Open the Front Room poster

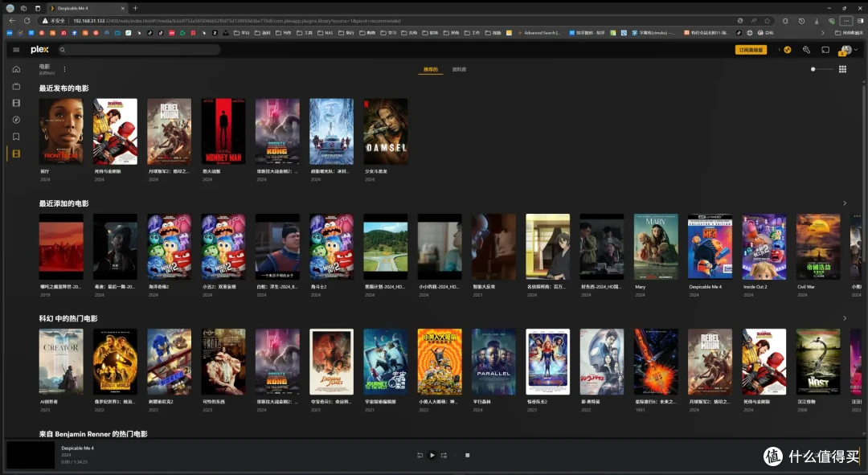point(61,131)
